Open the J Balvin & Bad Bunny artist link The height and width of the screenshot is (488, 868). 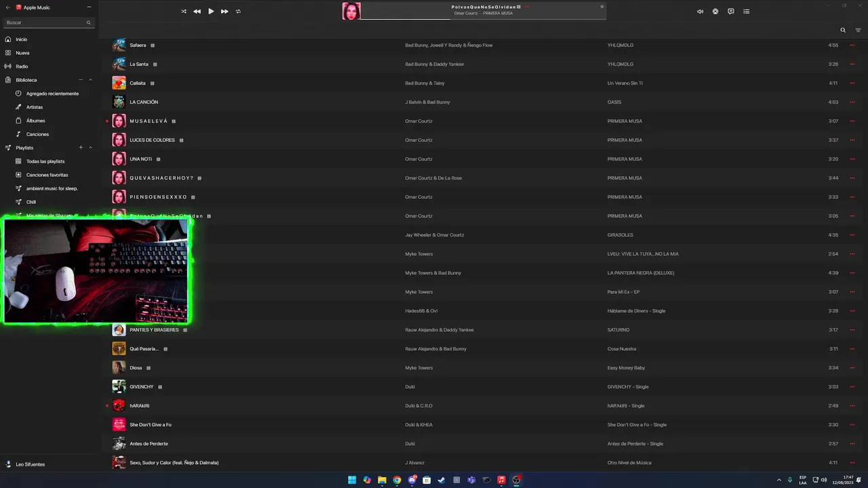click(427, 102)
